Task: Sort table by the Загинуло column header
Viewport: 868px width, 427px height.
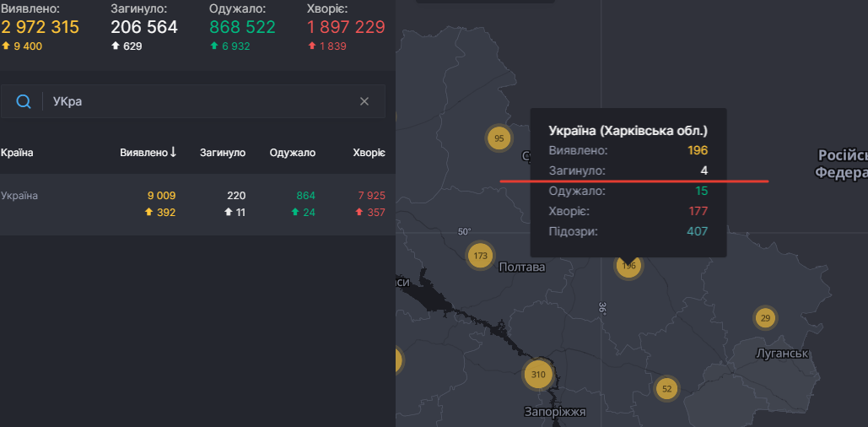Action: tap(223, 153)
